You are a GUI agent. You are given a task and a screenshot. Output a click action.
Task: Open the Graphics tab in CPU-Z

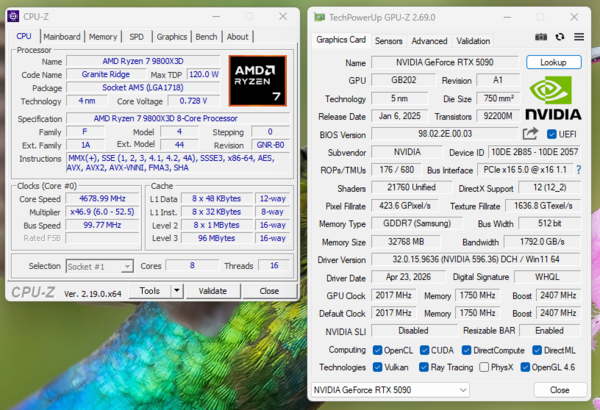pyautogui.click(x=171, y=37)
